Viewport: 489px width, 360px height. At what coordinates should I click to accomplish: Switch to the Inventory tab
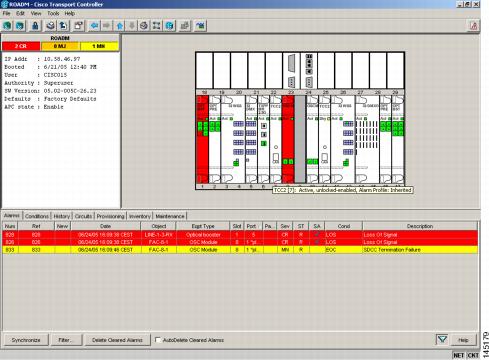[x=140, y=216]
